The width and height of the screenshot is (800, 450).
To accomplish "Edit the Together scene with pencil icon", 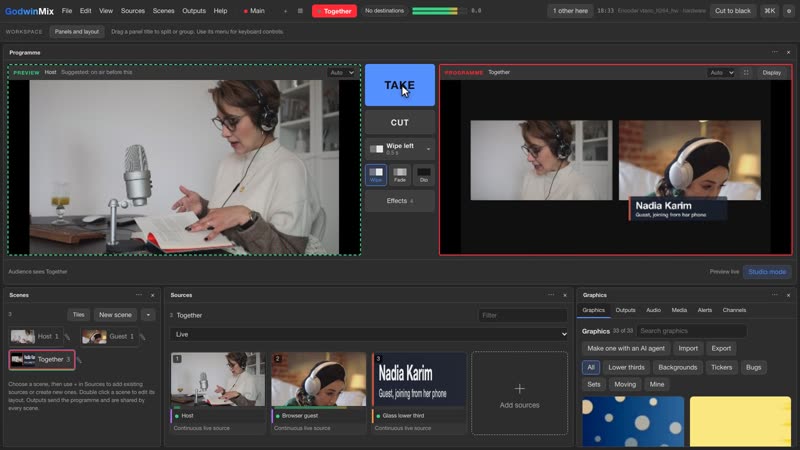I will tap(79, 360).
